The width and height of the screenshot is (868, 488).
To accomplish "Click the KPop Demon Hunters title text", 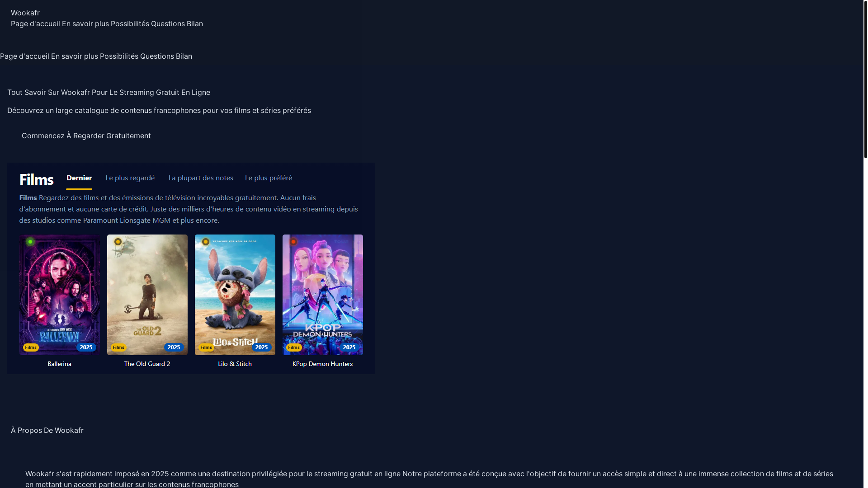I will [323, 364].
